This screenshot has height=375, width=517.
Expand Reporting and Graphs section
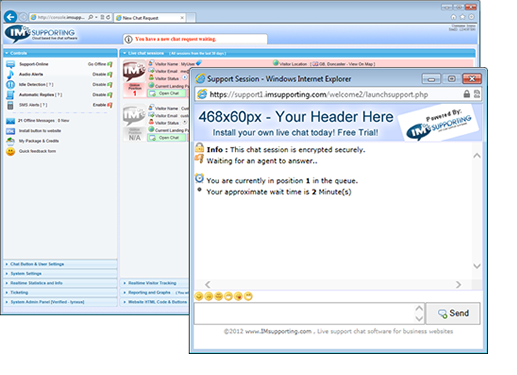(155, 293)
